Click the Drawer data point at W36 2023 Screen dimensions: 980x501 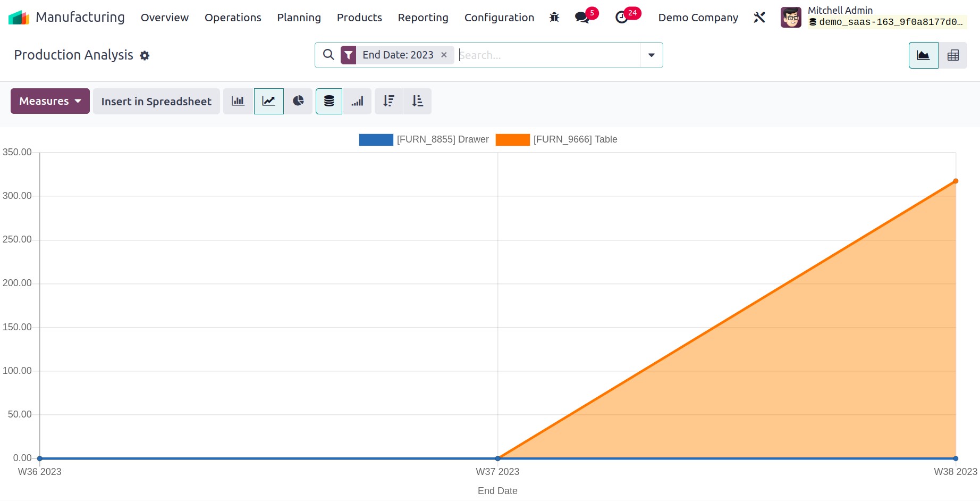click(x=40, y=458)
